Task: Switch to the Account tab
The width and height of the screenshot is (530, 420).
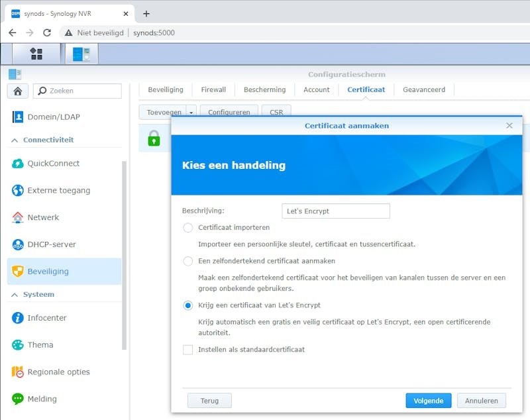Action: (317, 89)
